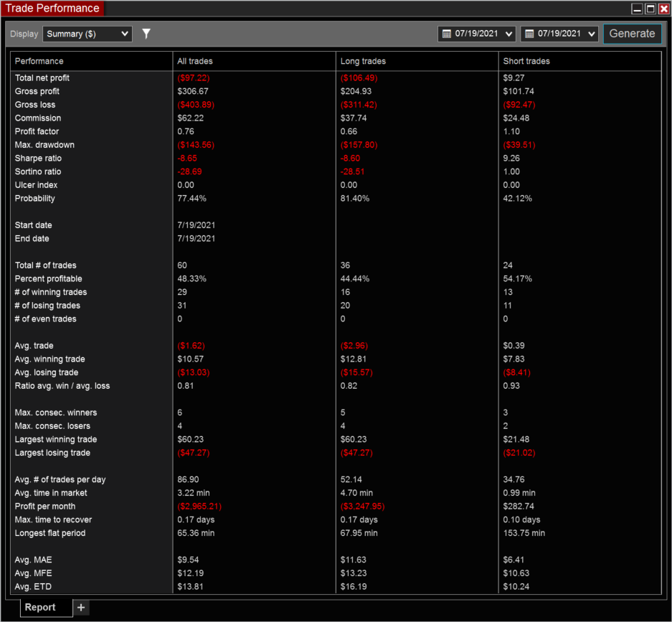
Task: Click the $10.57 avg. winning trade value
Action: 190,359
